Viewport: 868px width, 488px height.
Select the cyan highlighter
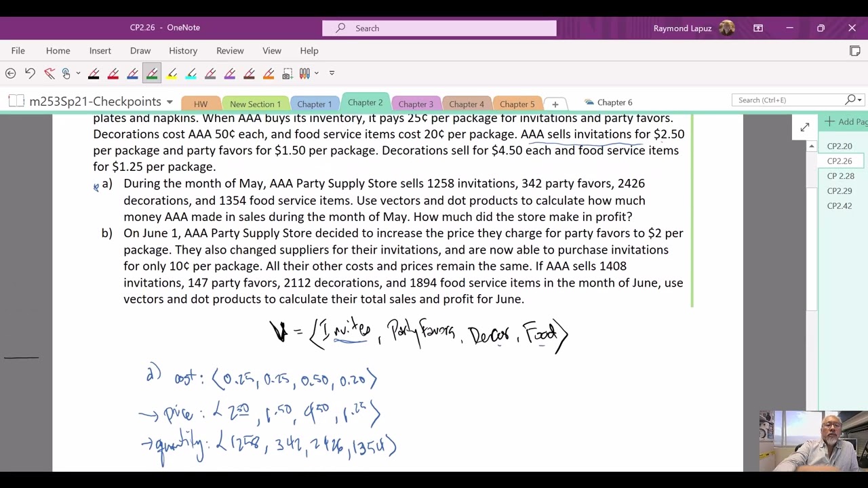pos(191,73)
